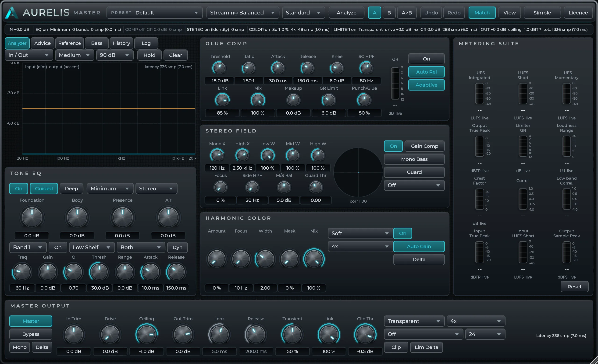The image size is (598, 364).
Task: Open the View menu
Action: 509,13
